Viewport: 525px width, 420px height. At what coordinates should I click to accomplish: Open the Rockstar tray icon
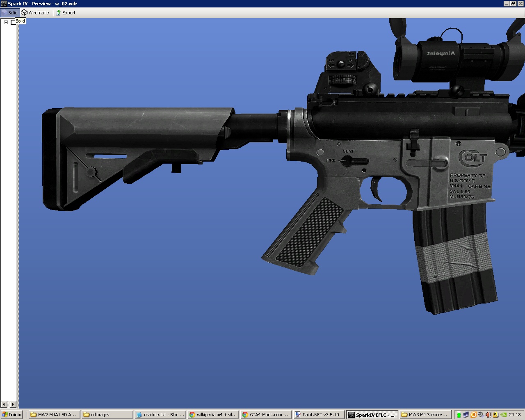pyautogui.click(x=496, y=415)
